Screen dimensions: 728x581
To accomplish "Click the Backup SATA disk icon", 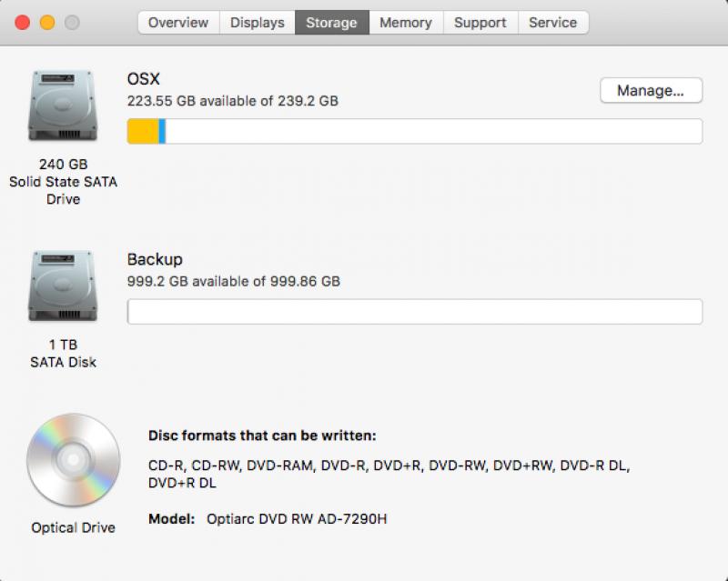I will pos(63,285).
